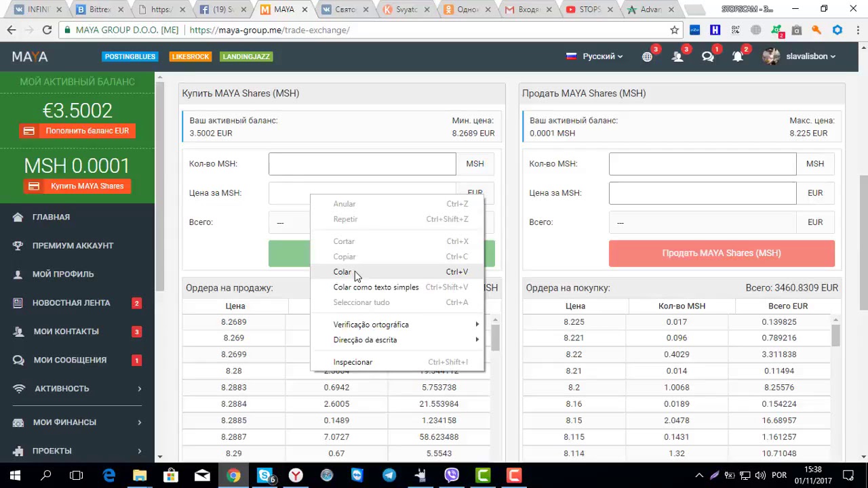Open Telegram from the taskbar
This screenshot has height=488, width=868.
pyautogui.click(x=389, y=476)
